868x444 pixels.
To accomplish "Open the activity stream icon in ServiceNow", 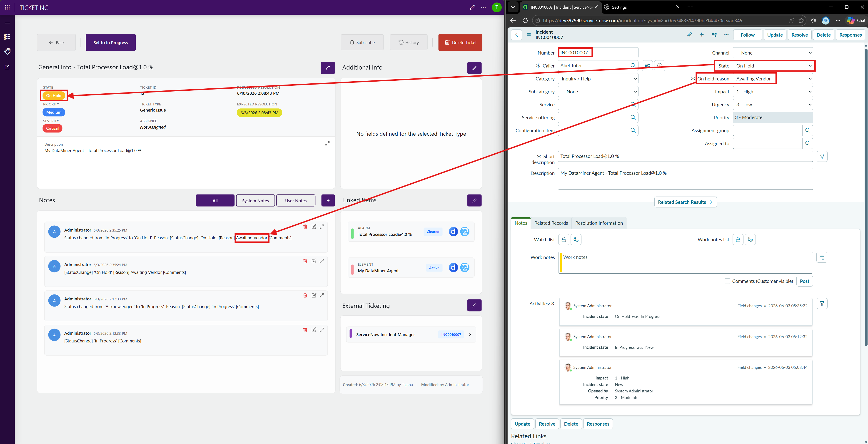I will point(702,35).
